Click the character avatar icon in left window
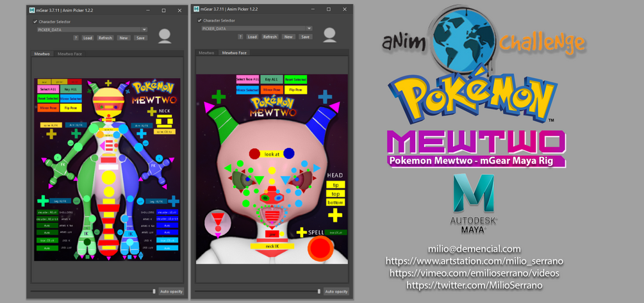The height and width of the screenshot is (303, 644). (x=165, y=36)
